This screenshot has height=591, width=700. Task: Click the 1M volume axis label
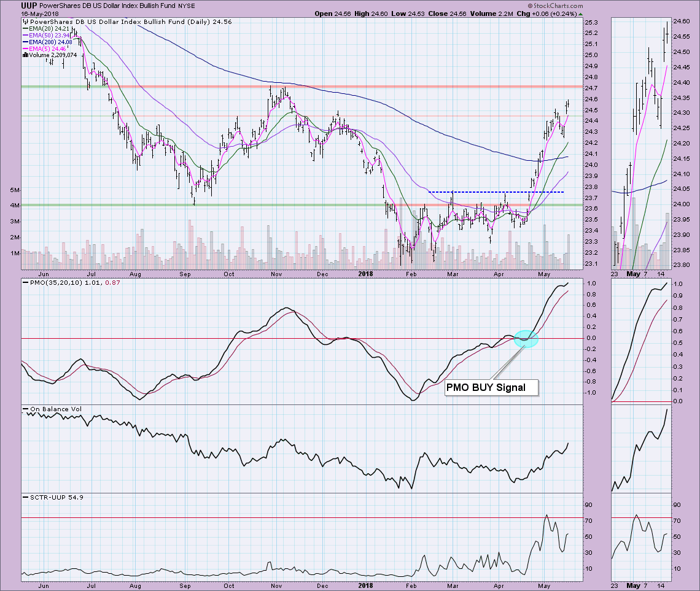point(15,253)
